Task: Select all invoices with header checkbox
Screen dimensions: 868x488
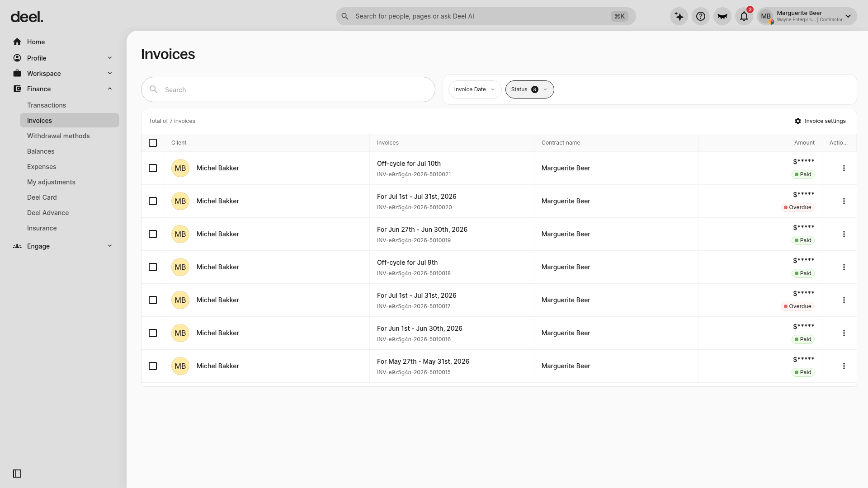Action: click(153, 143)
